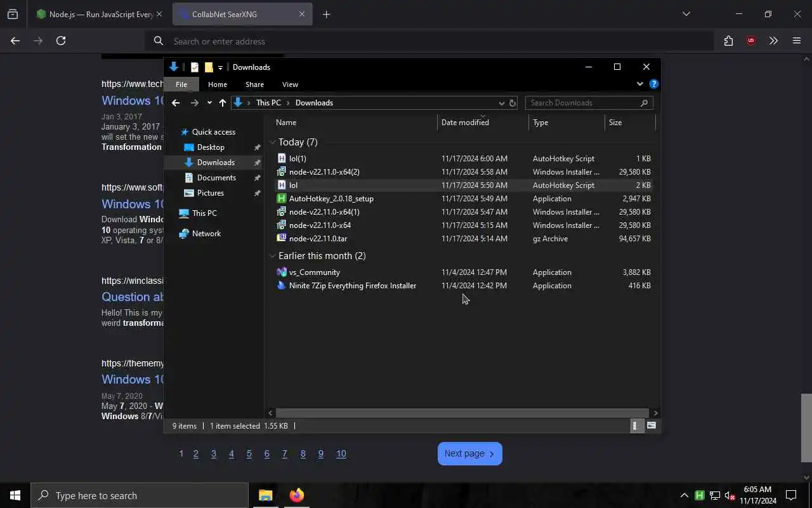Open Firefox application hamburger menu
812x508 pixels.
(x=797, y=41)
